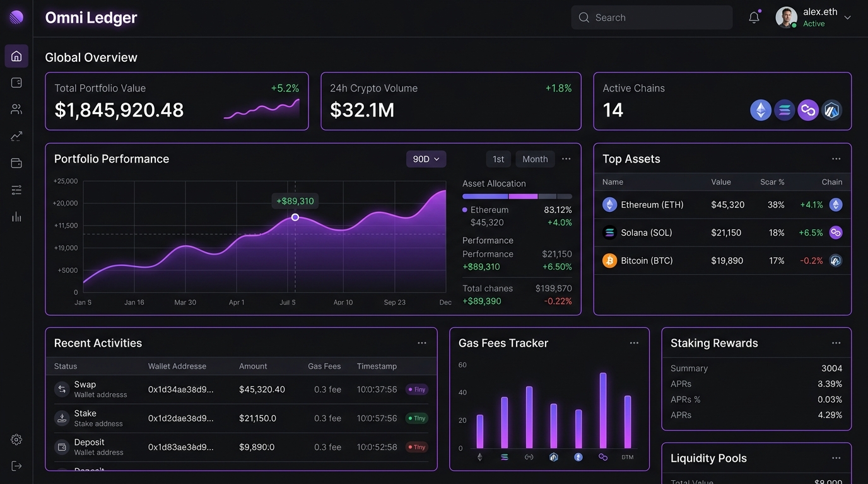The height and width of the screenshot is (484, 868).
Task: Open Top Assets more options menu
Action: coord(836,159)
